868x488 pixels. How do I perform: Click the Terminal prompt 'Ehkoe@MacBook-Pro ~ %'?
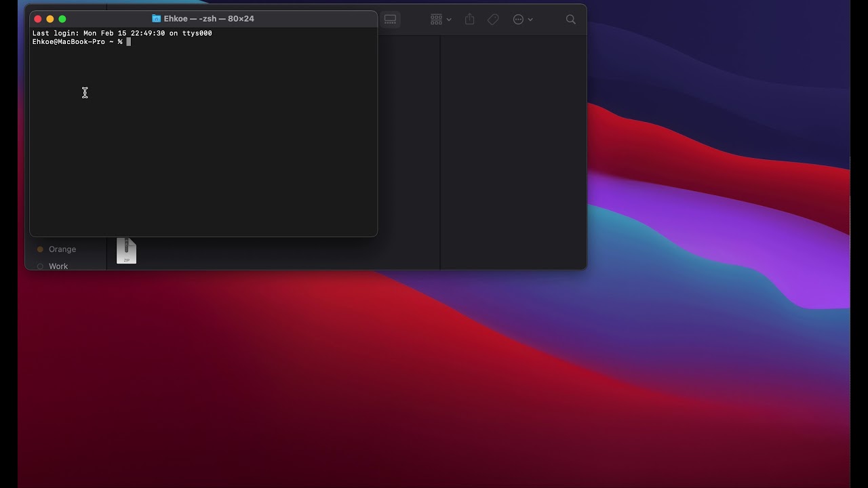click(x=77, y=42)
